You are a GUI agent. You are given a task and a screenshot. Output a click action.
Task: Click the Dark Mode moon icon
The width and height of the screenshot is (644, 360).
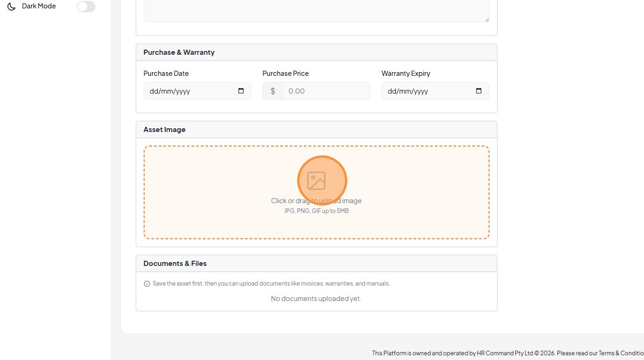click(x=11, y=7)
